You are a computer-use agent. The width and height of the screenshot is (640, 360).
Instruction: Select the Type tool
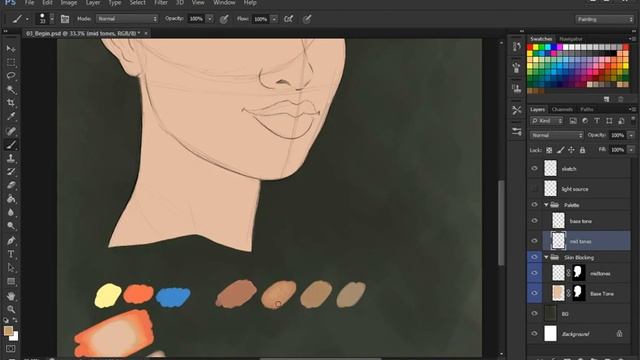coord(11,254)
